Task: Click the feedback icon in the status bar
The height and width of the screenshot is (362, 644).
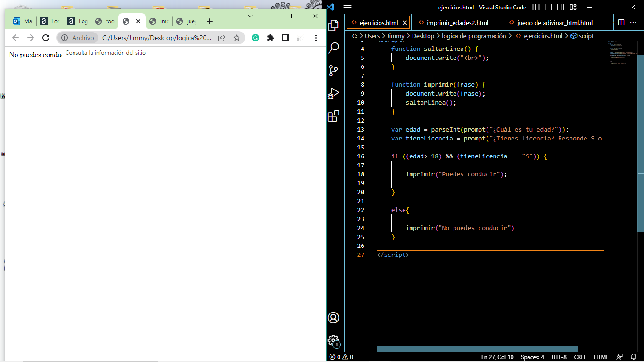Action: point(620,357)
